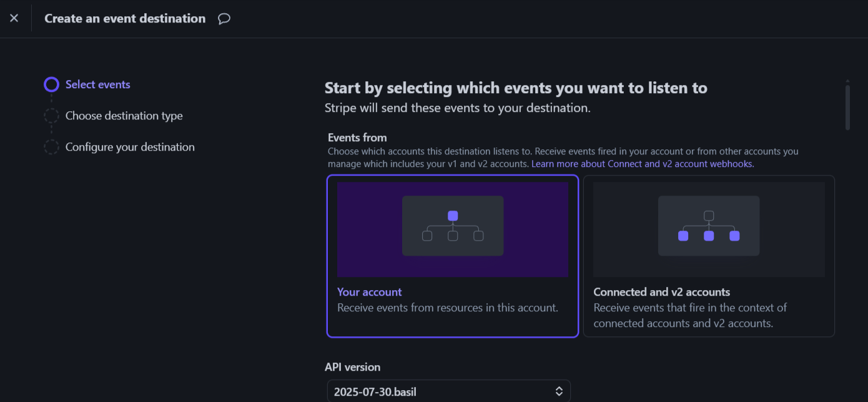This screenshot has height=402, width=868.
Task: Click the 'Create an event destination' title
Action: (x=125, y=19)
